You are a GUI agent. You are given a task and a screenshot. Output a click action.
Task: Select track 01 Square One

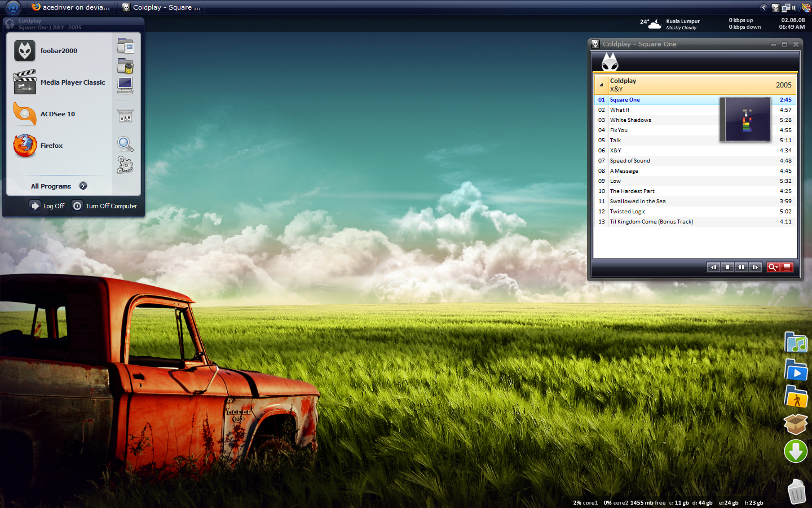[695, 100]
